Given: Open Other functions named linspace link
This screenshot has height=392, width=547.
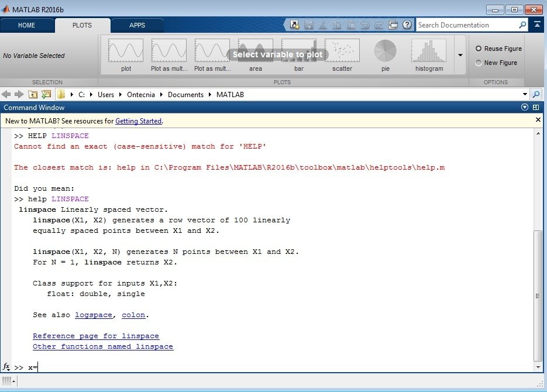Looking at the screenshot, I should tap(103, 346).
